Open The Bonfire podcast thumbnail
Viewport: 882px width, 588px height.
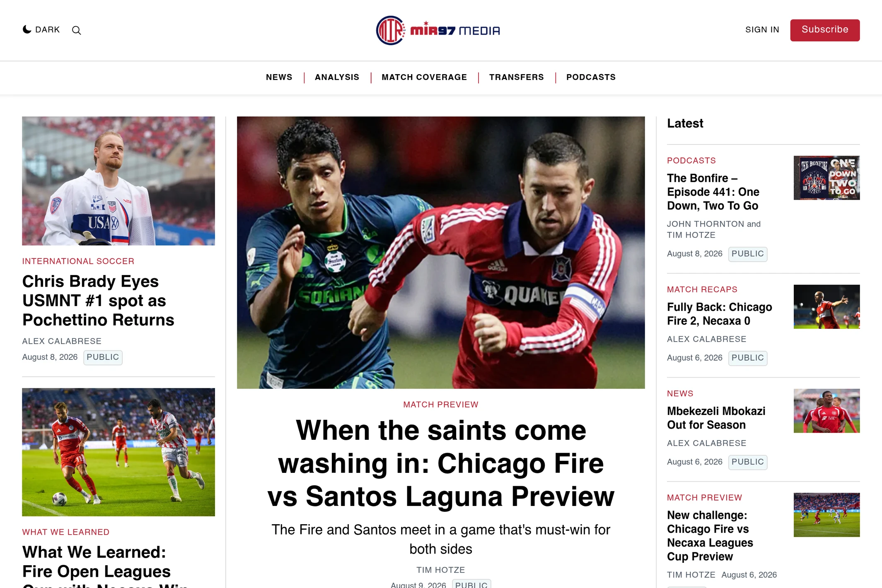pyautogui.click(x=826, y=178)
